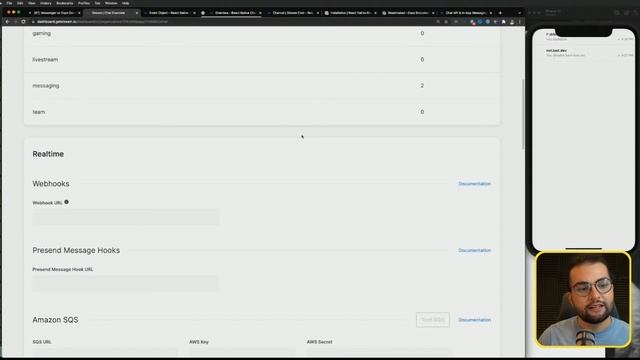Open the Amazon SQS Documentation link
The image size is (640, 360).
click(474, 320)
